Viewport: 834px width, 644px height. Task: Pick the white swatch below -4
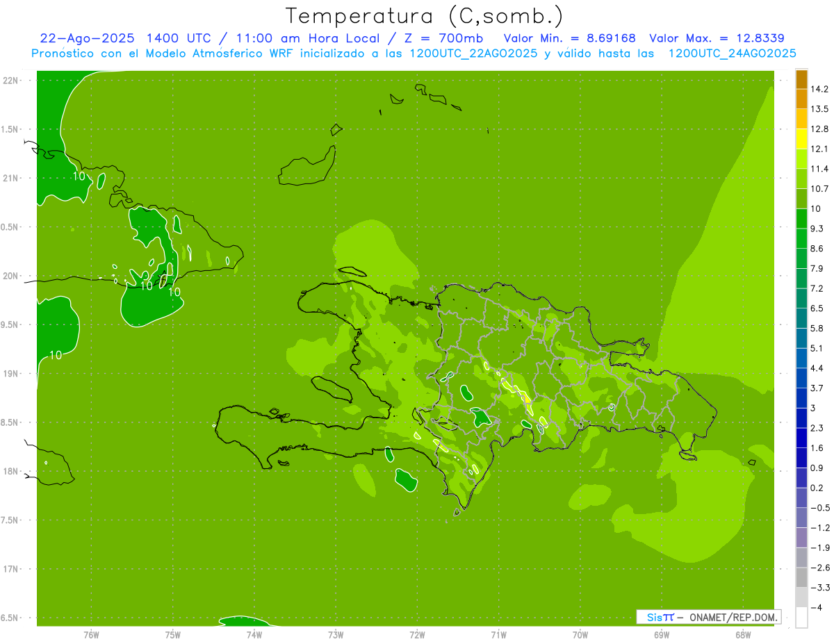[x=801, y=617]
